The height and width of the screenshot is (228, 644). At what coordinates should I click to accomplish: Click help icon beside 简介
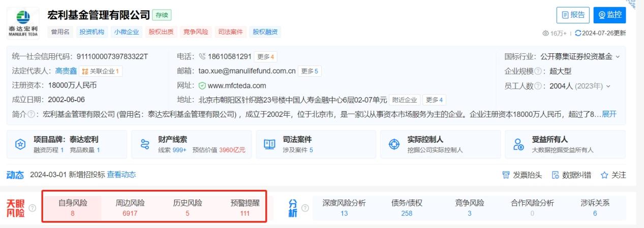click(x=32, y=114)
